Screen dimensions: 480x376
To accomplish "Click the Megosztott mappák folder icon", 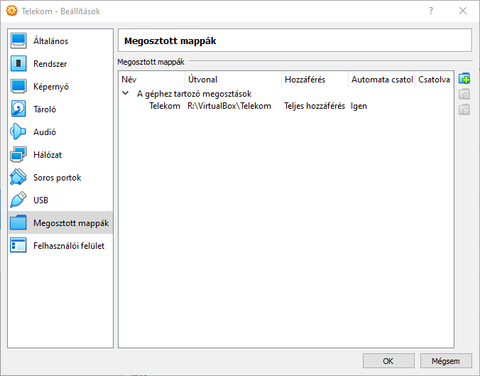I will [18, 223].
